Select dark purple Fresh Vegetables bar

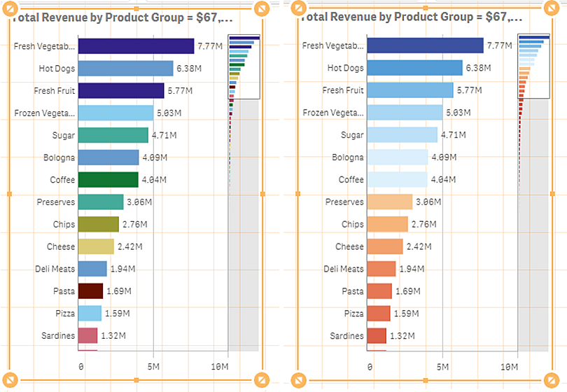pos(136,46)
